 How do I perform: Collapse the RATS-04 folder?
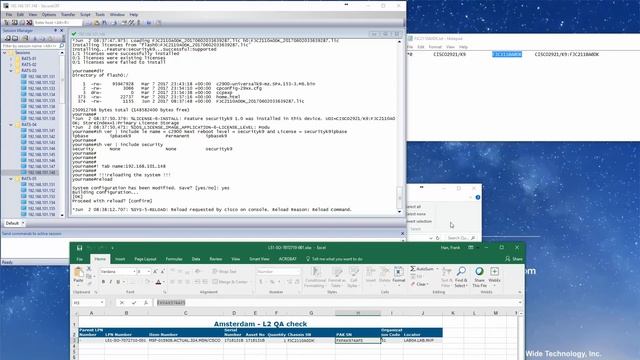pos(11,124)
